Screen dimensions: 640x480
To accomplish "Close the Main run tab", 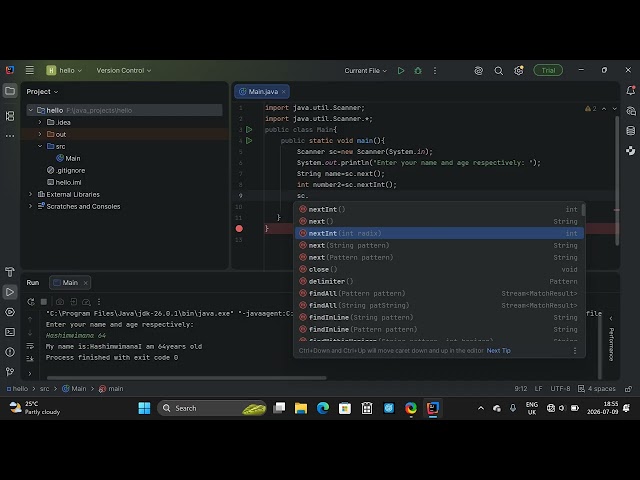I will click(x=85, y=282).
